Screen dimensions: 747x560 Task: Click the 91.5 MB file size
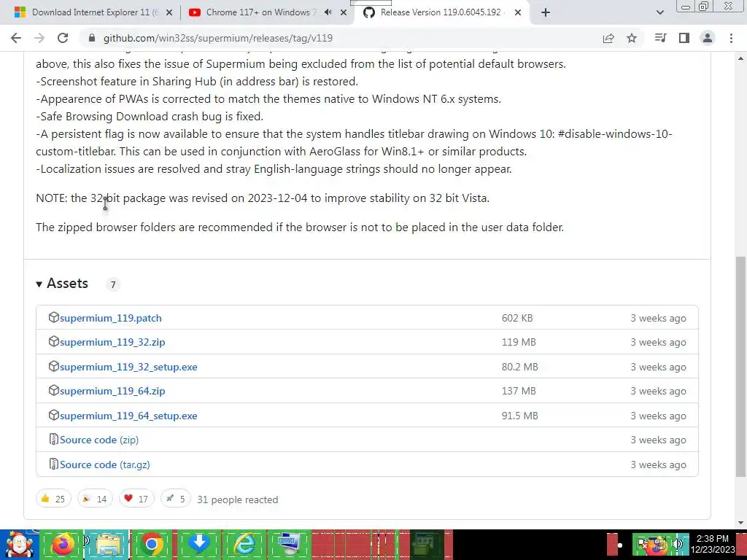click(x=519, y=416)
